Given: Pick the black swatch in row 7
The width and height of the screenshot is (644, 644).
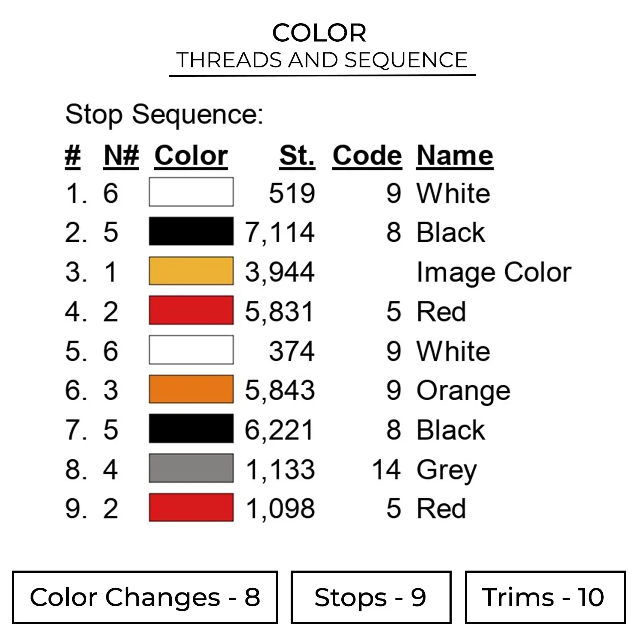Looking at the screenshot, I should tap(191, 429).
